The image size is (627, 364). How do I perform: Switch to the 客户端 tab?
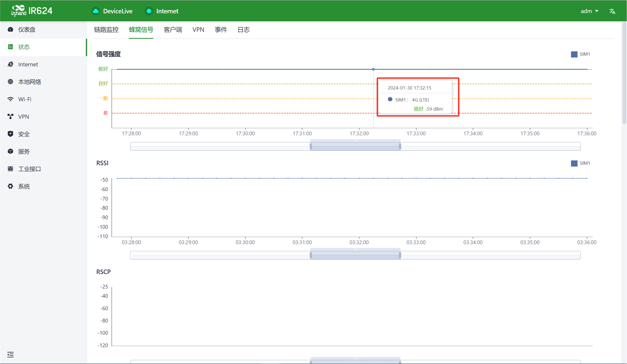point(173,30)
